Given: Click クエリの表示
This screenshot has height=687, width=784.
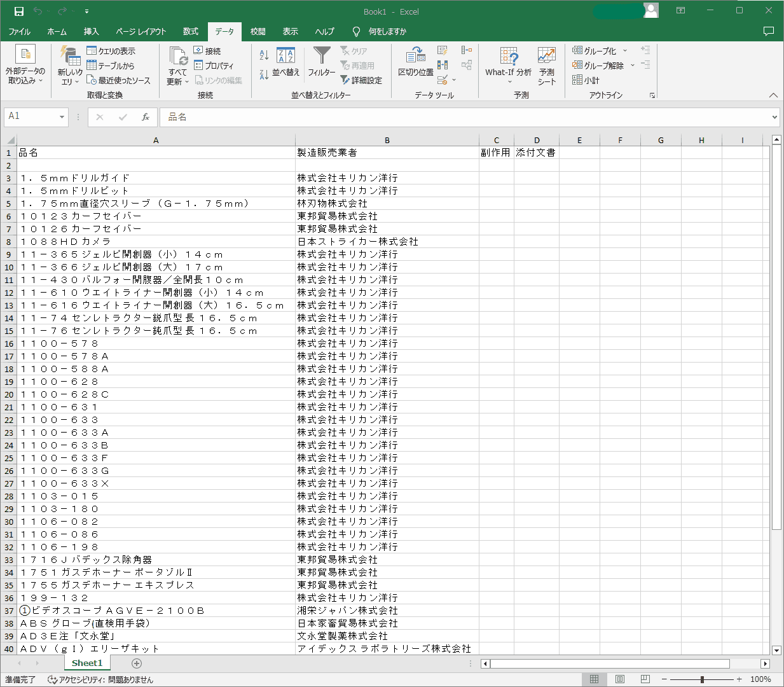Looking at the screenshot, I should click(111, 51).
